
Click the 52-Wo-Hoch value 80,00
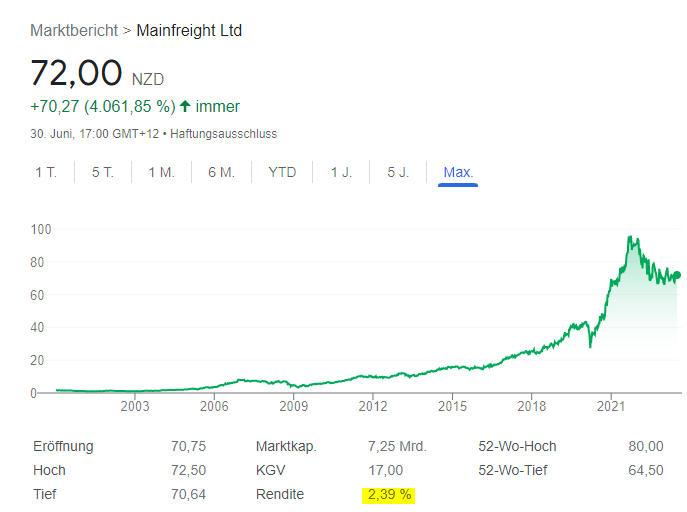pyautogui.click(x=646, y=446)
